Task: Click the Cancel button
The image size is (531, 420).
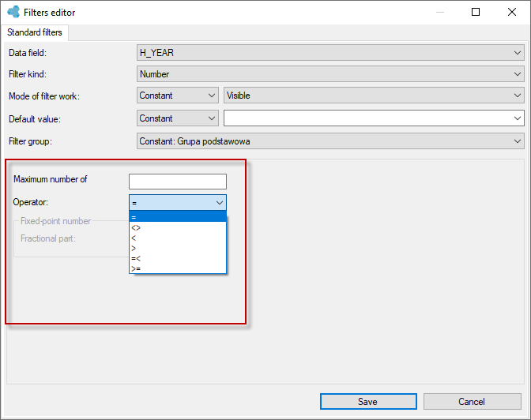Action: pyautogui.click(x=472, y=401)
